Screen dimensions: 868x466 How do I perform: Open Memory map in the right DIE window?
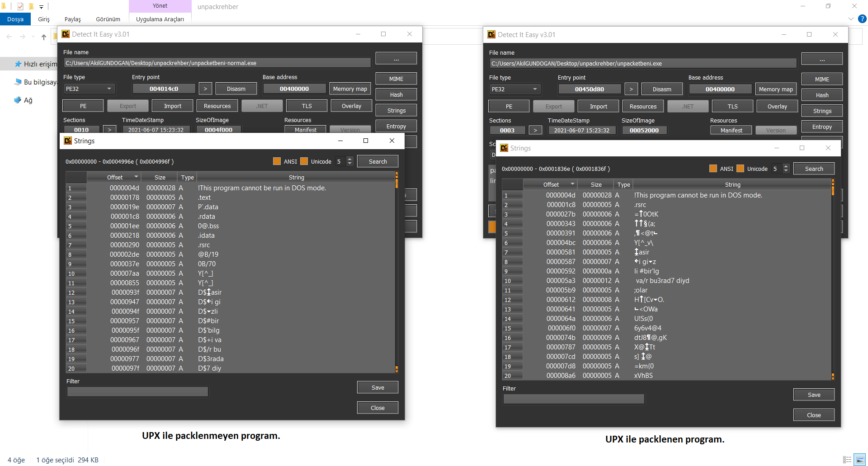pyautogui.click(x=776, y=89)
